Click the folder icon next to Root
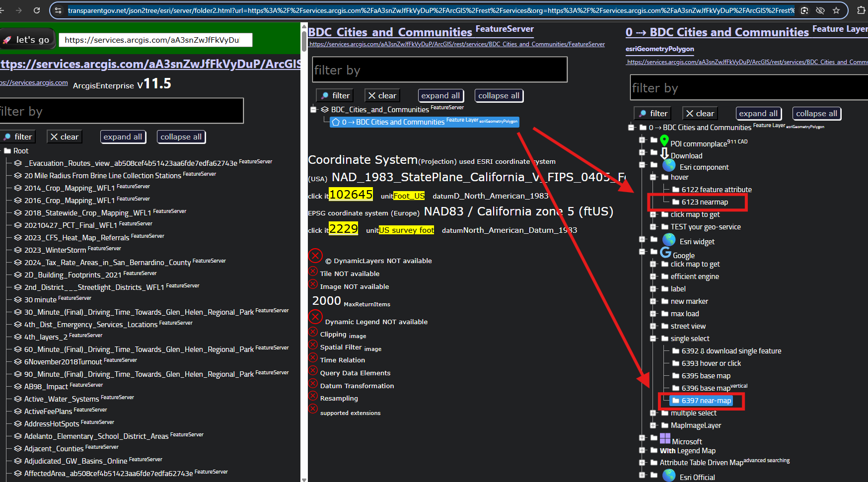868x482 pixels. (7, 151)
